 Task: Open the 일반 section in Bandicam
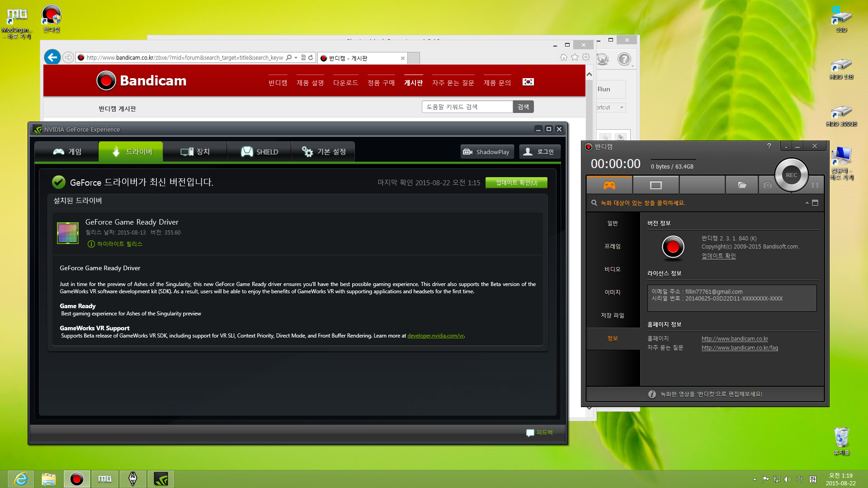pos(613,223)
